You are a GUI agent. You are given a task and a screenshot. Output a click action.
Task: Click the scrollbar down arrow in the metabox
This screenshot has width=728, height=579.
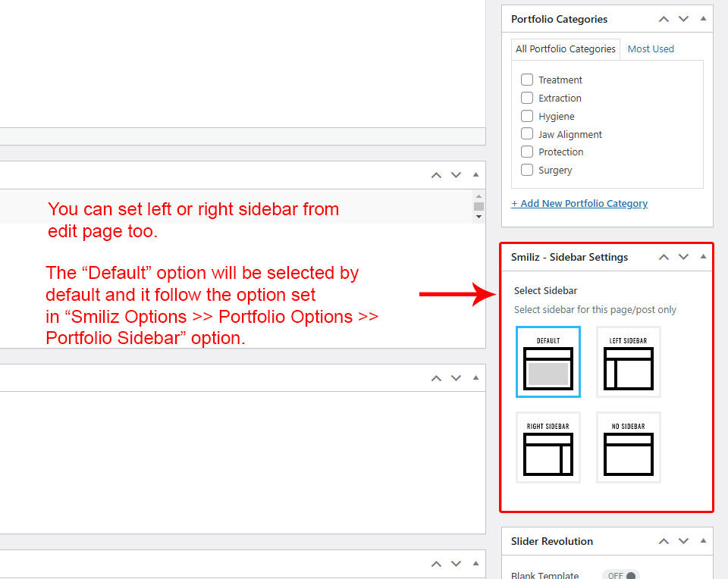(479, 217)
